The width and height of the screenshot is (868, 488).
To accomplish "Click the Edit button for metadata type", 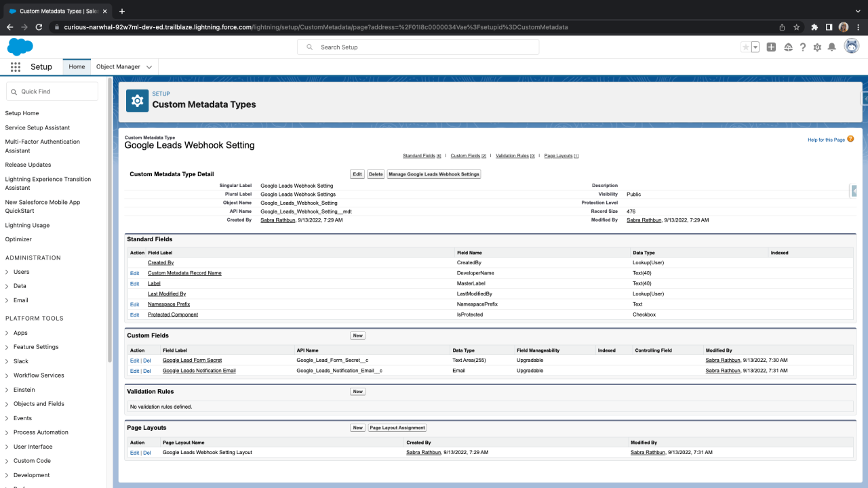I will tap(357, 174).
